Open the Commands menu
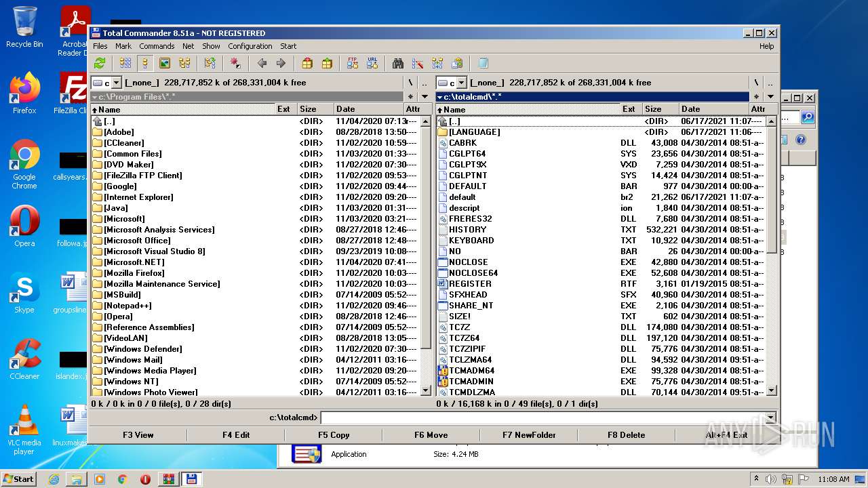Screen dimensions: 868x488 coord(157,46)
